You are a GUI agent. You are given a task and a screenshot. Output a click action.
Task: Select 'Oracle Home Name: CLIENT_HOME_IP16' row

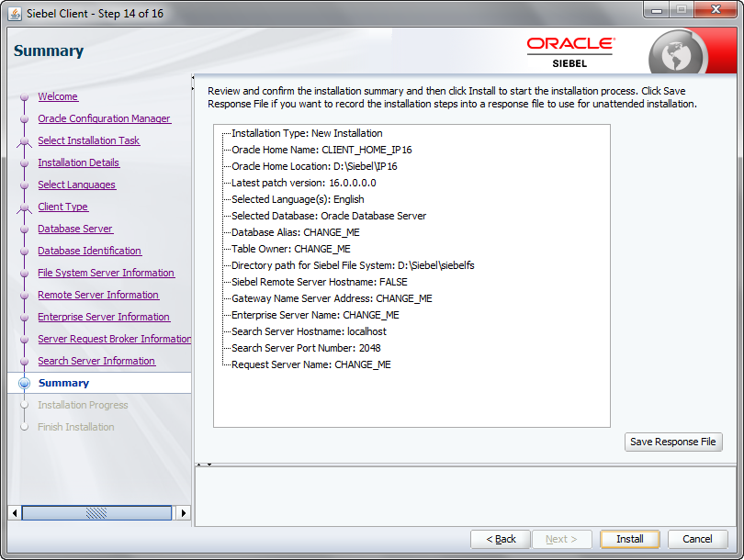click(x=321, y=150)
